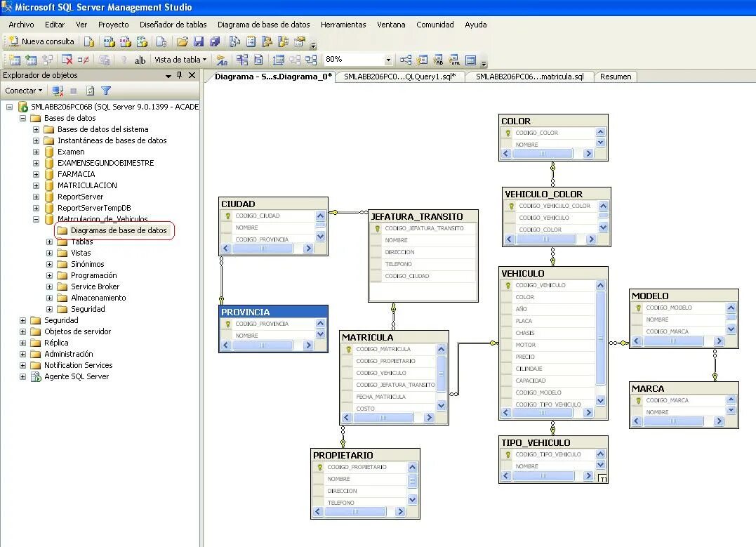Click Manage Check Constraints icon
This screenshot has height=547, width=756.
pyautogui.click(x=470, y=60)
